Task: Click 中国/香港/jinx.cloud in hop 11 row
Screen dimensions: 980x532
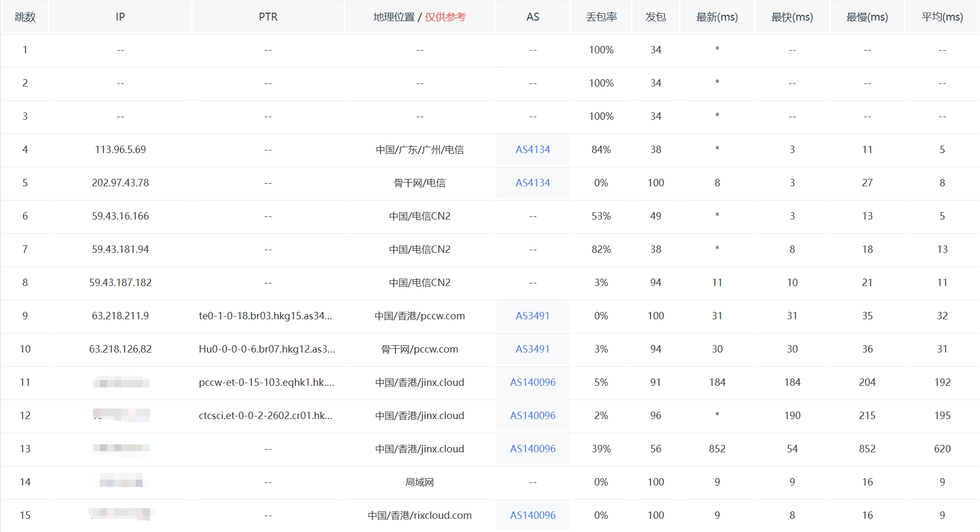Action: 420,382
